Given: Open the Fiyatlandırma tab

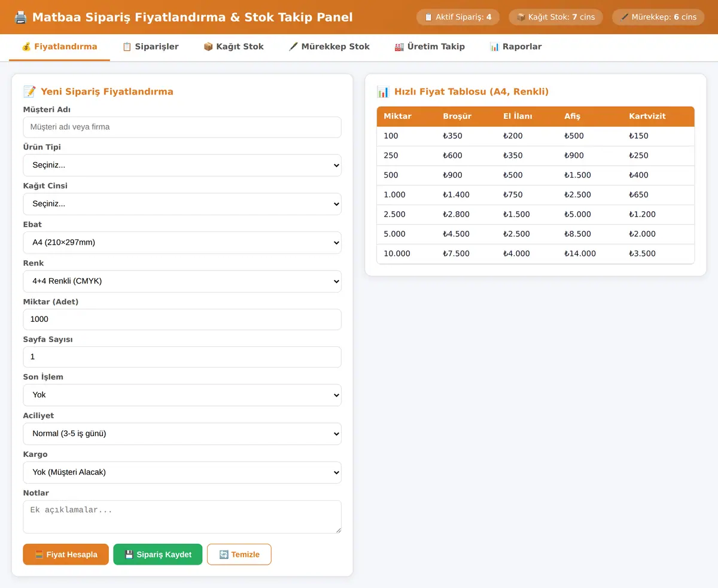Looking at the screenshot, I should [x=59, y=47].
